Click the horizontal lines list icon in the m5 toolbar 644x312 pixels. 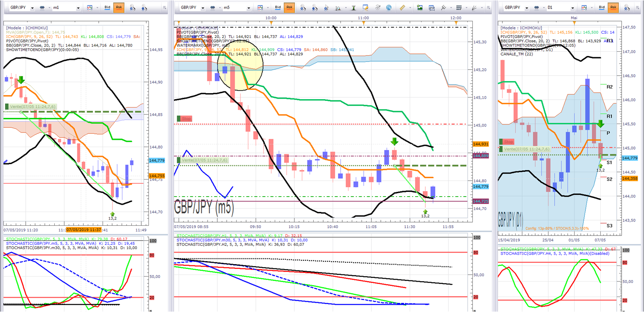point(459,8)
